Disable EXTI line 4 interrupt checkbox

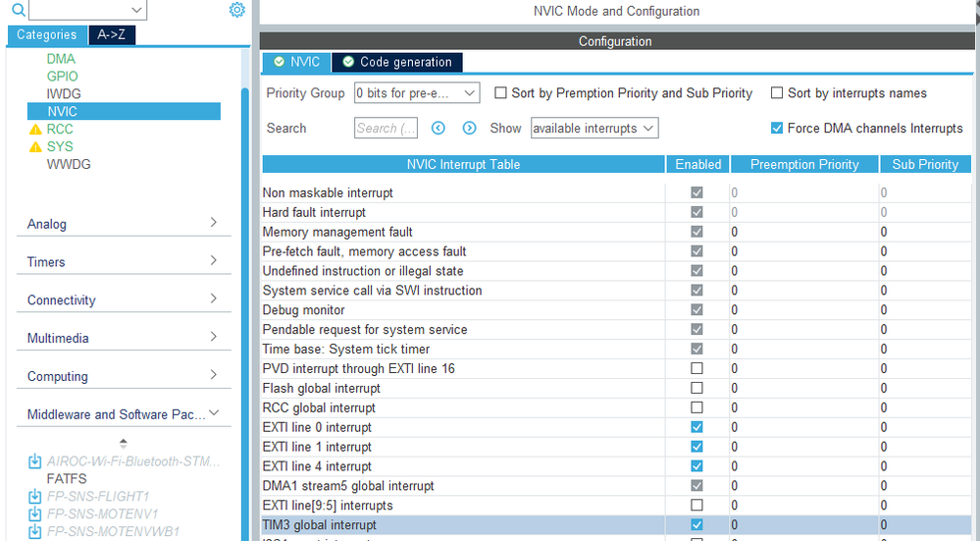696,466
